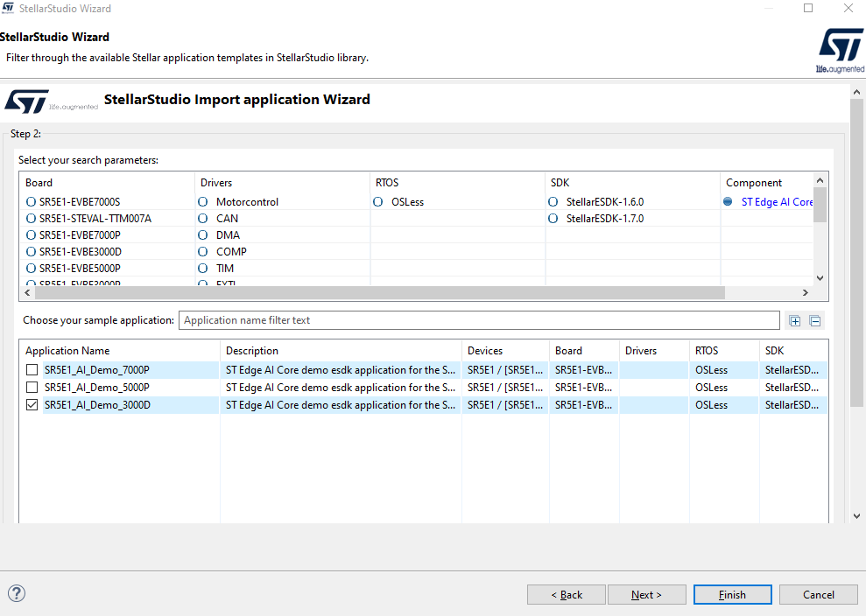Uncheck the SR5E1_AI_Demo_3000D application
The image size is (866, 616).
[32, 404]
